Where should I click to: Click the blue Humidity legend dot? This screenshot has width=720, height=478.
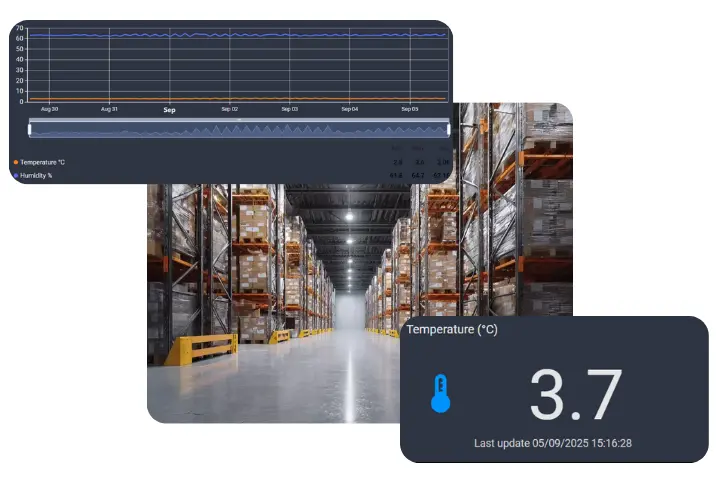point(15,174)
